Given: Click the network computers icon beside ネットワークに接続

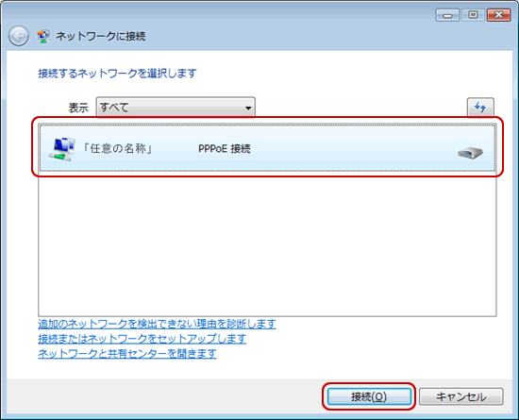Looking at the screenshot, I should coord(43,36).
